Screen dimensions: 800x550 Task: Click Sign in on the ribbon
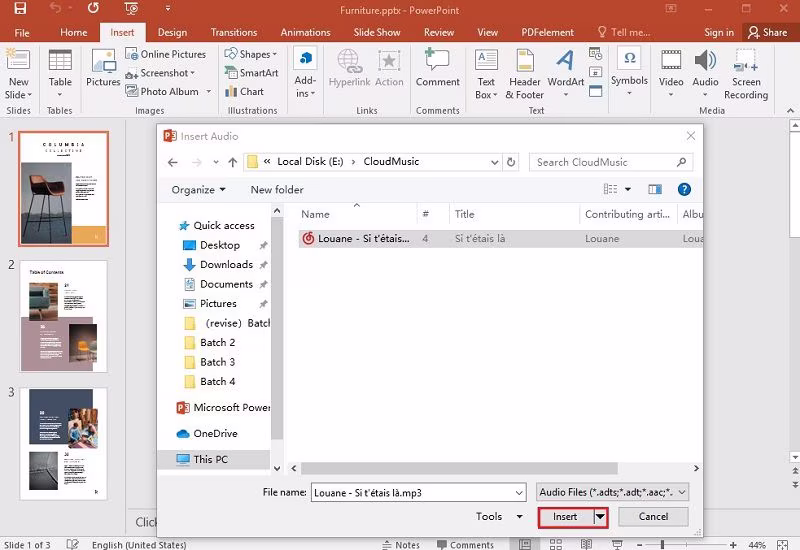click(719, 32)
